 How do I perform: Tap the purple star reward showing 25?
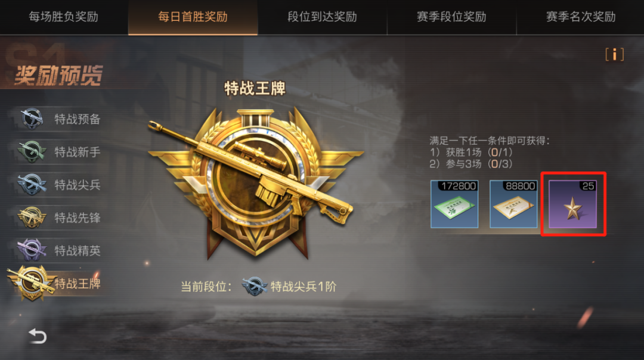pos(572,204)
